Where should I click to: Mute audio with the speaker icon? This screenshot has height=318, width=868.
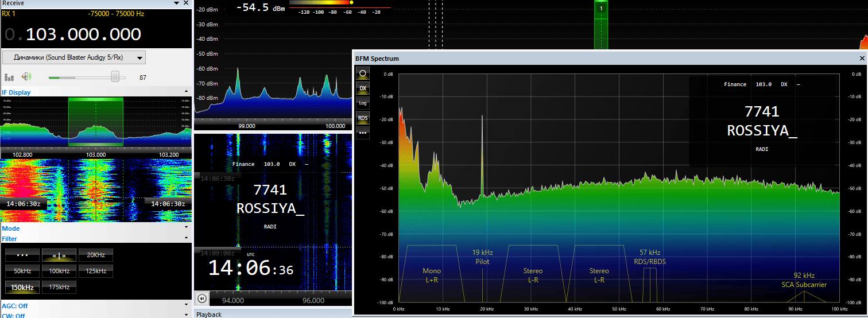26,76
